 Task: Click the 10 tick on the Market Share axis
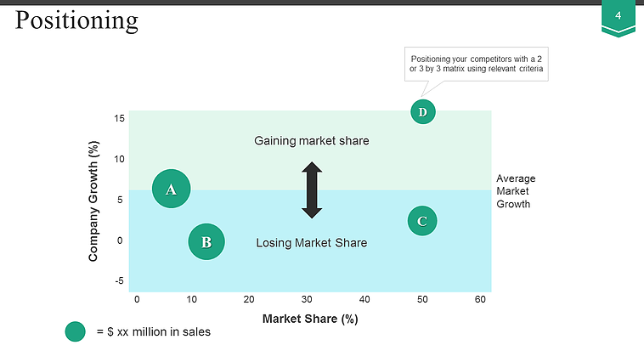191,299
